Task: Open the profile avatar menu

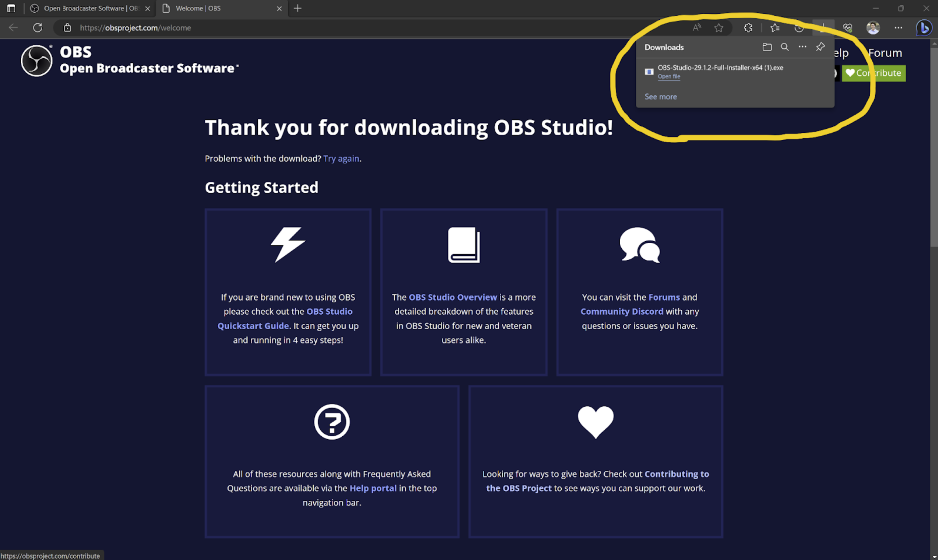Action: coord(873,27)
